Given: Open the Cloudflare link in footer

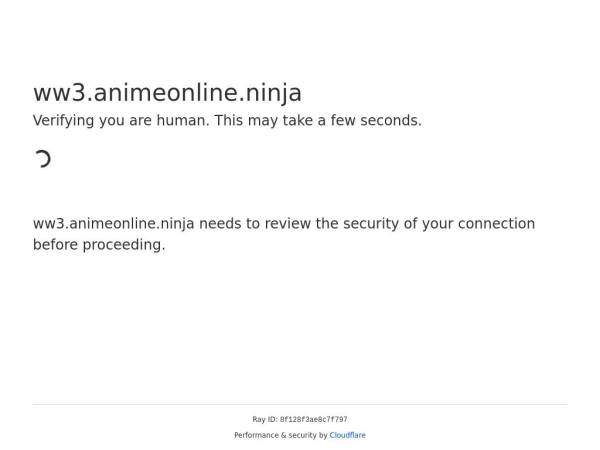Looking at the screenshot, I should (348, 436).
